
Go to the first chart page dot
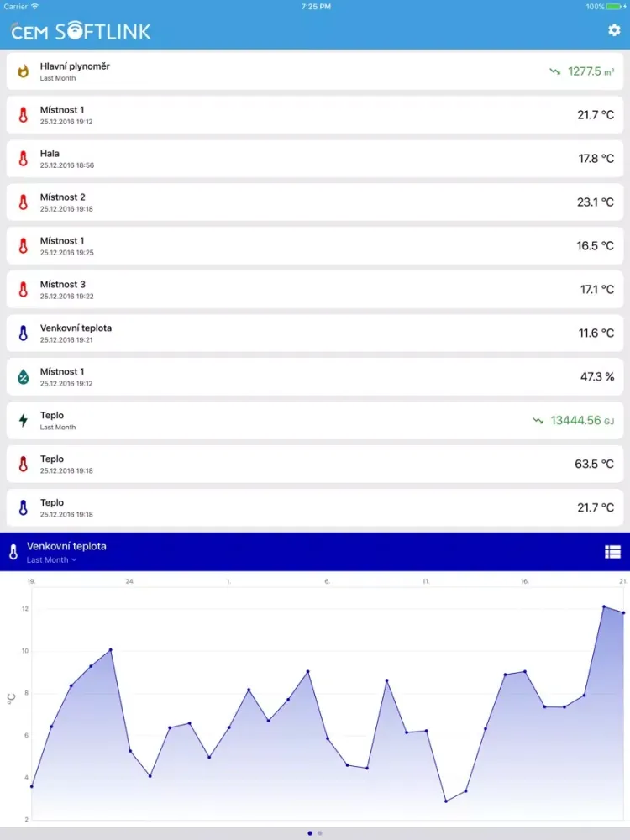(310, 833)
